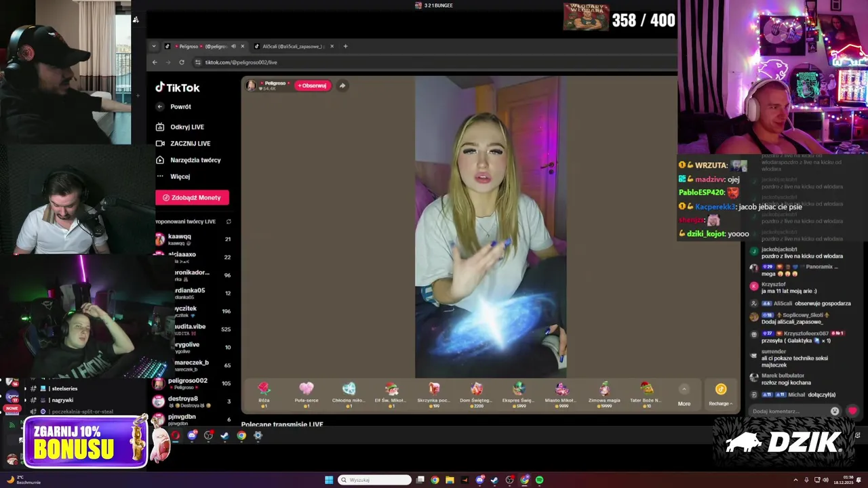Open kaawqq live from the suggested list

tap(193, 239)
